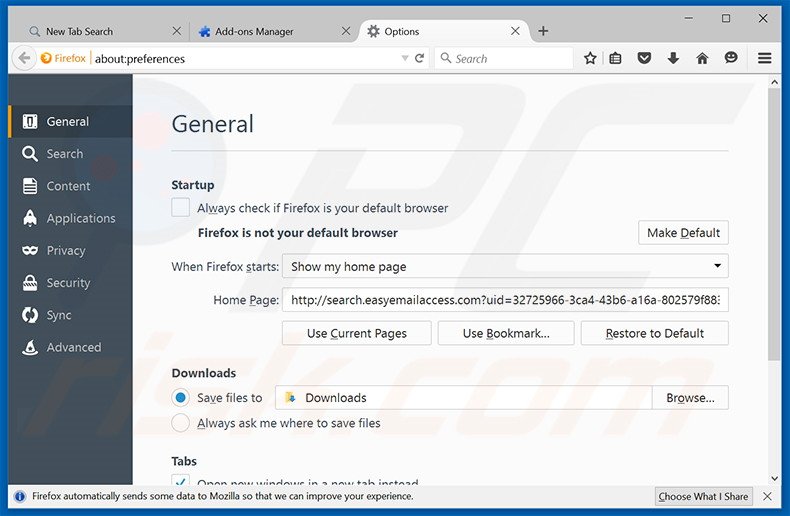Reload page using the refresh icon

(420, 58)
